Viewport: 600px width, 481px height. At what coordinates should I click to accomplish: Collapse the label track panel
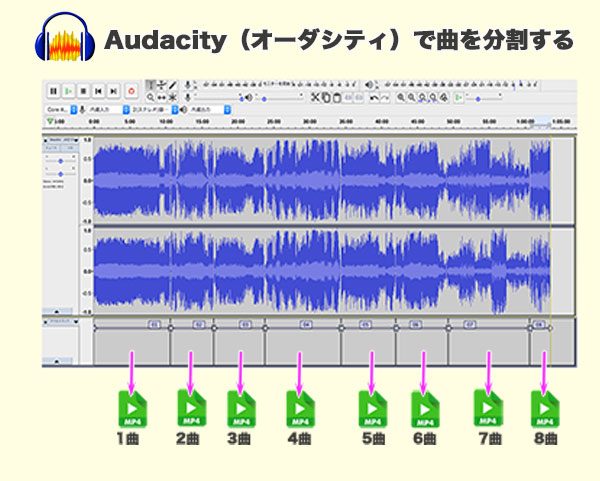(x=57, y=360)
